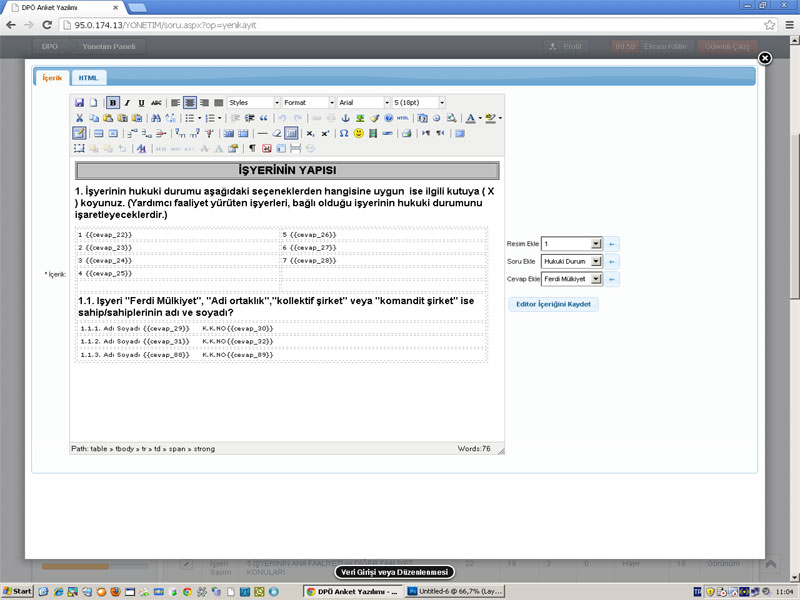Click the Remove formatting eraser icon

tap(277, 133)
